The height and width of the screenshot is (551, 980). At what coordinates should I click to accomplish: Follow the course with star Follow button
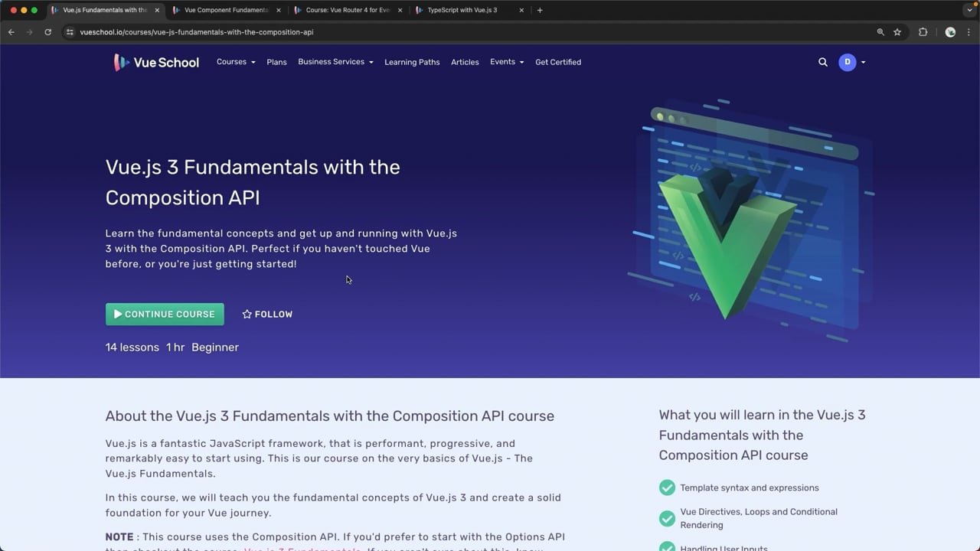coord(267,315)
